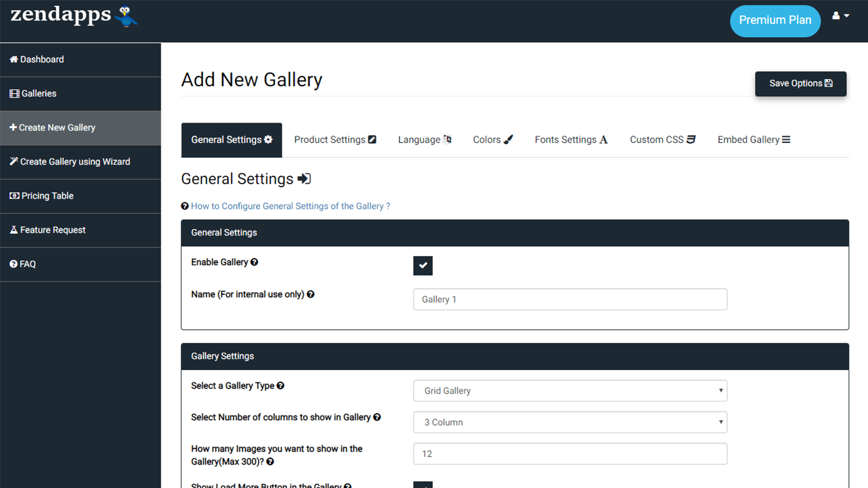Click the help icon after Gallery(Max 300)?

click(x=270, y=461)
